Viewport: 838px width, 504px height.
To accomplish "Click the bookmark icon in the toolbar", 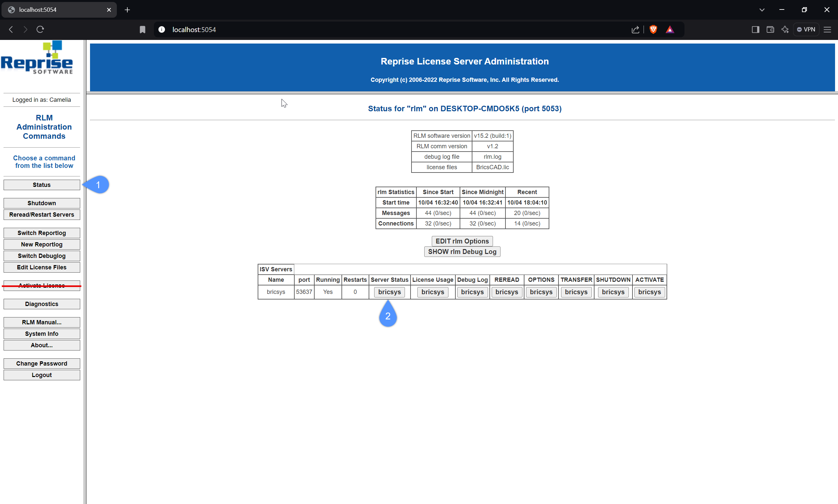I will 142,29.
